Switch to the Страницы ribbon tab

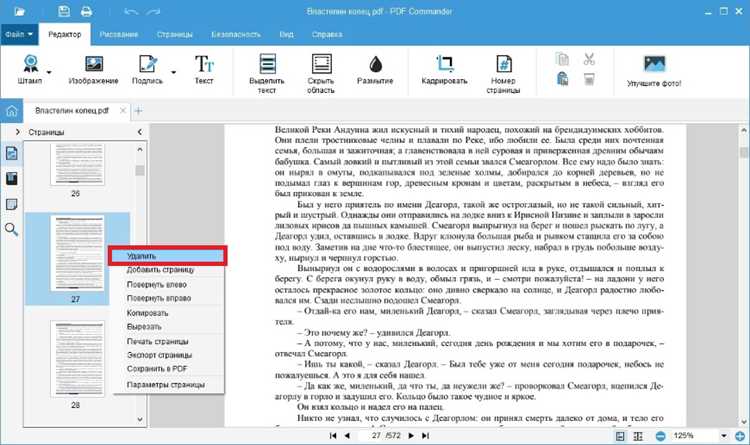175,34
